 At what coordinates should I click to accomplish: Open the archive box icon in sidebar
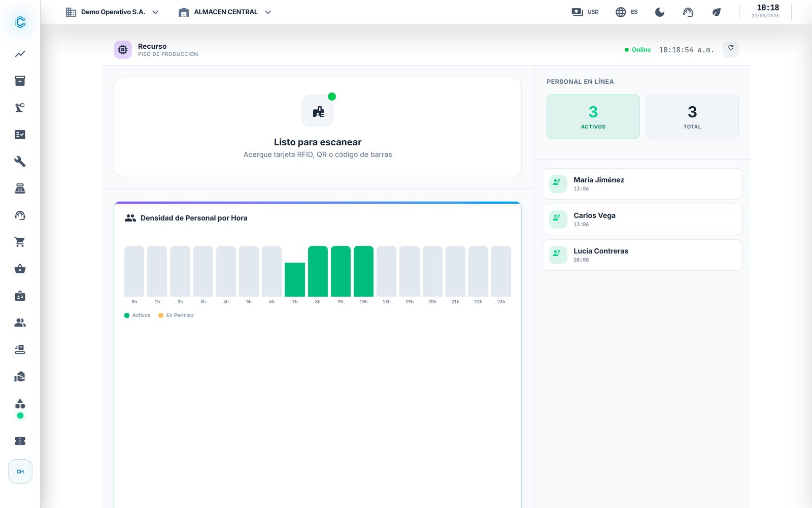20,81
